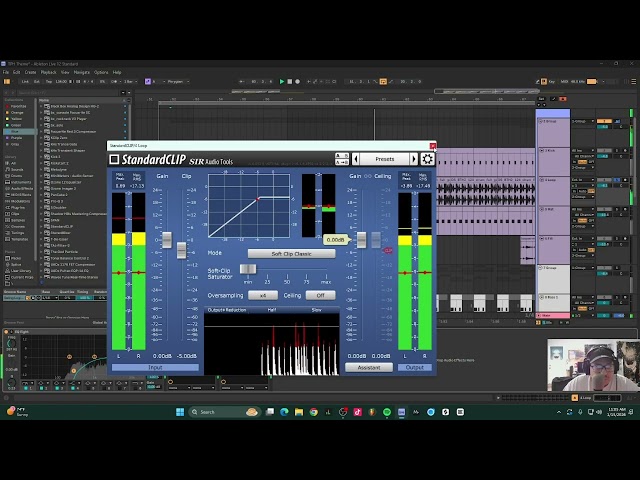This screenshot has width=640, height=480.
Task: Expand the Black Box Analog Design plugin entry
Action: (41, 106)
